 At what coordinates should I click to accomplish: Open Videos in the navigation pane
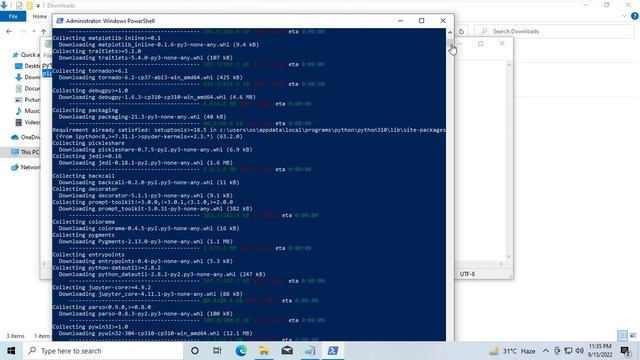pos(28,122)
